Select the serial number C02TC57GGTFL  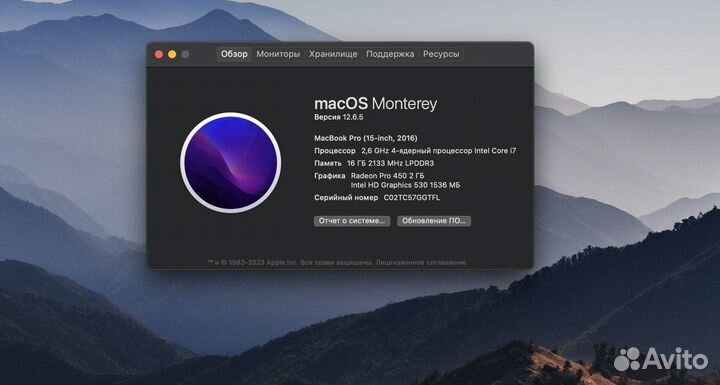tap(411, 198)
